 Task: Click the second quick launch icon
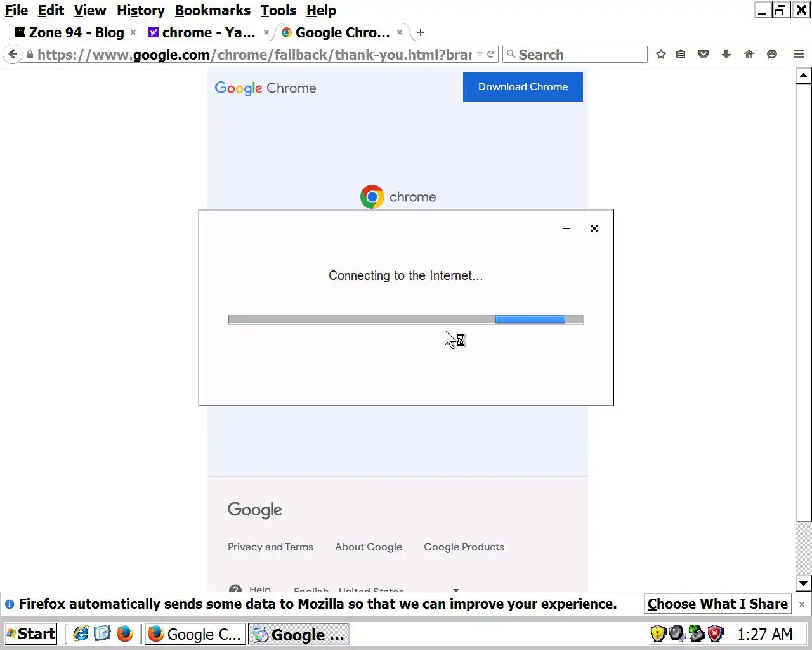click(x=102, y=633)
